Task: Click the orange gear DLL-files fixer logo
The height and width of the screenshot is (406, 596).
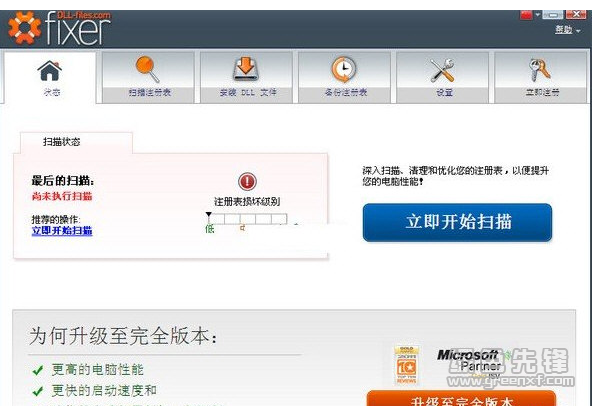Action: (x=25, y=28)
